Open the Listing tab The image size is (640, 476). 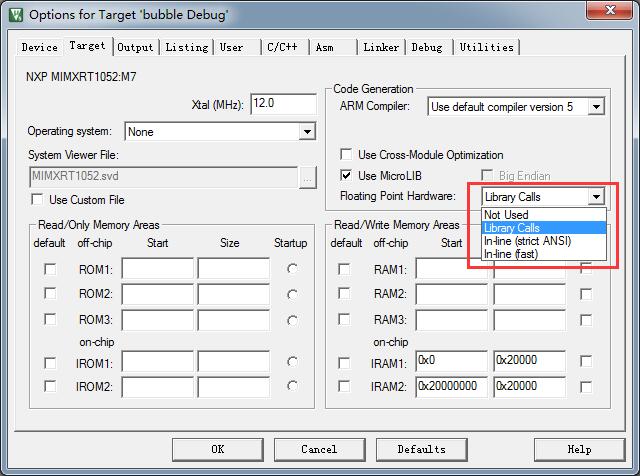click(187, 47)
